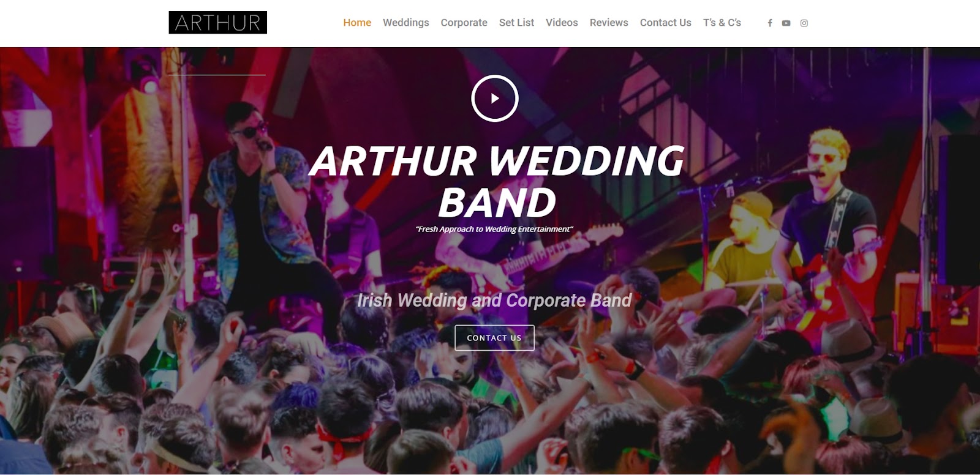980x475 pixels.
Task: Click the ARTHUR logo in the header
Action: [x=218, y=23]
